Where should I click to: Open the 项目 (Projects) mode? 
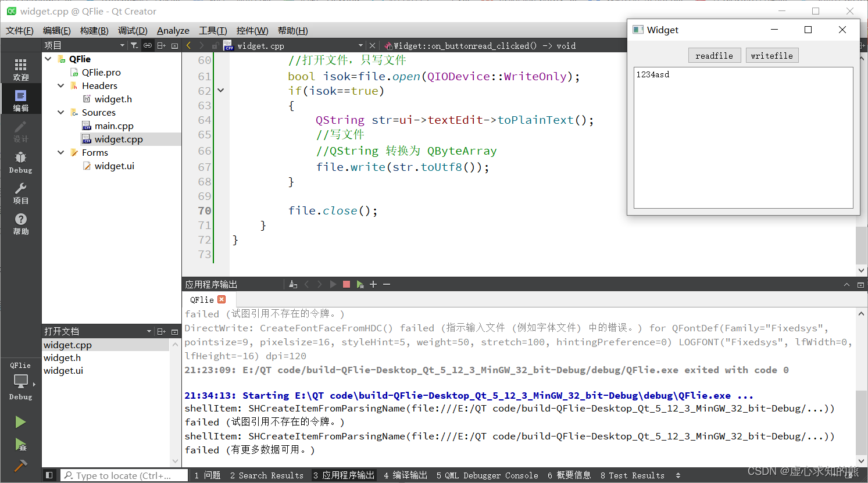click(x=21, y=192)
